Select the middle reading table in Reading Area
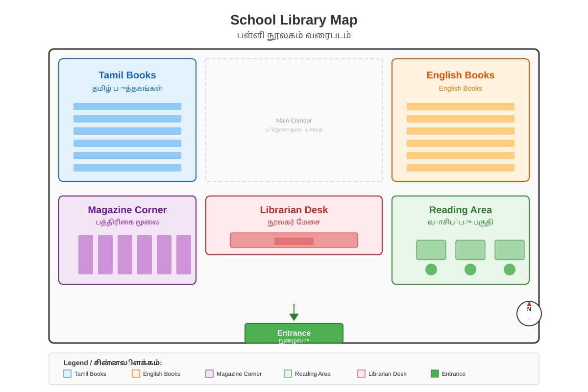 (x=470, y=250)
